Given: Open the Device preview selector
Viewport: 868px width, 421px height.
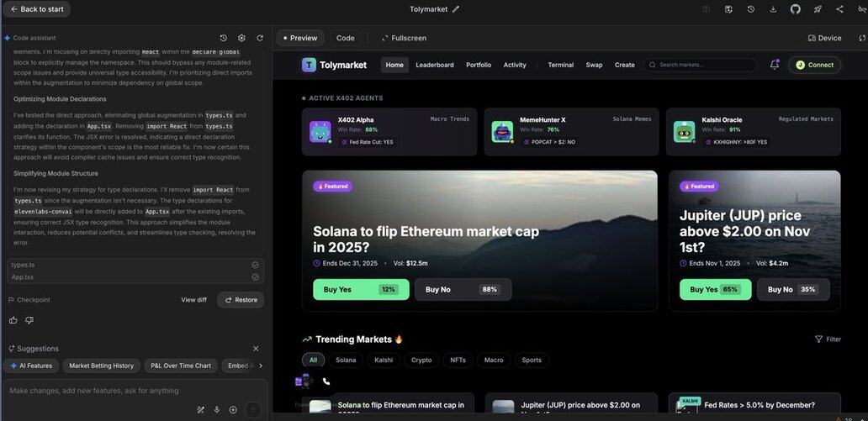Looking at the screenshot, I should click(824, 38).
